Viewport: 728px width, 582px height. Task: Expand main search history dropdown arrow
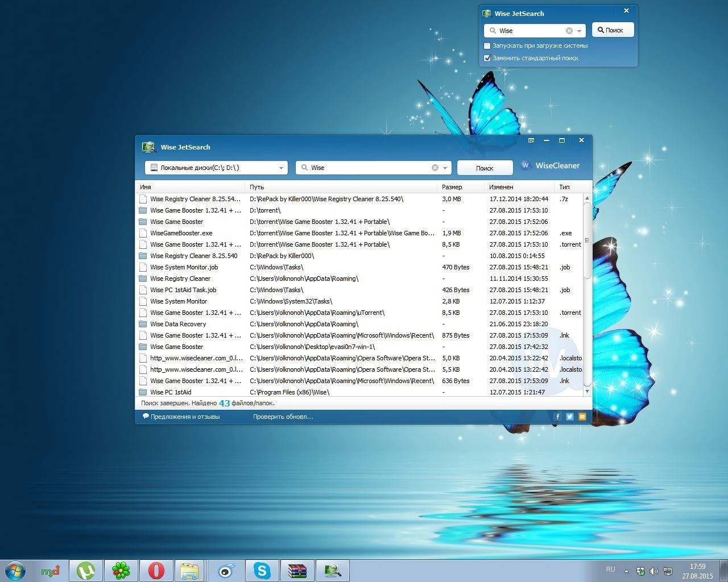[x=445, y=168]
